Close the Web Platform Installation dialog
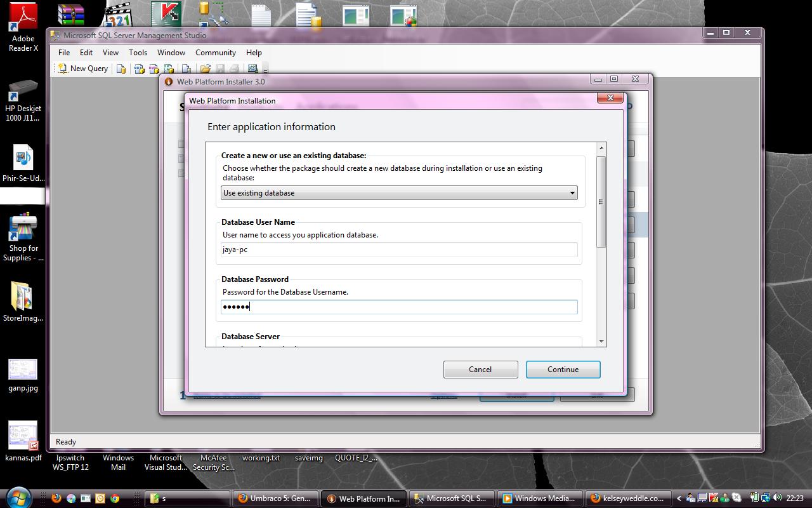The image size is (812, 508). pyautogui.click(x=610, y=98)
